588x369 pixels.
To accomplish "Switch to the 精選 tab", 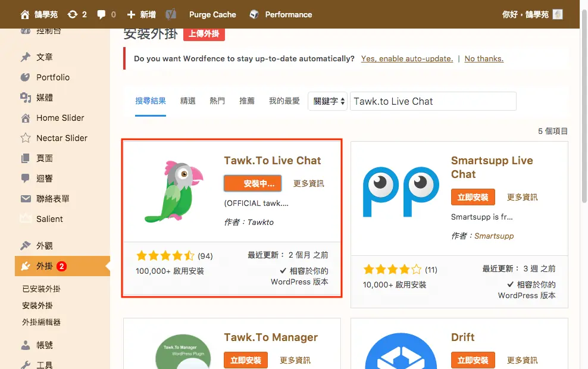I will coord(187,101).
